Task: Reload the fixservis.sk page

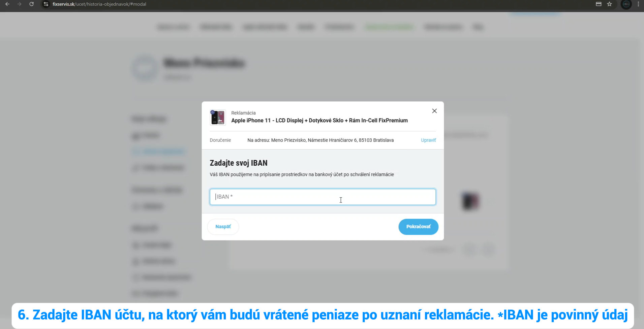Action: [x=31, y=4]
